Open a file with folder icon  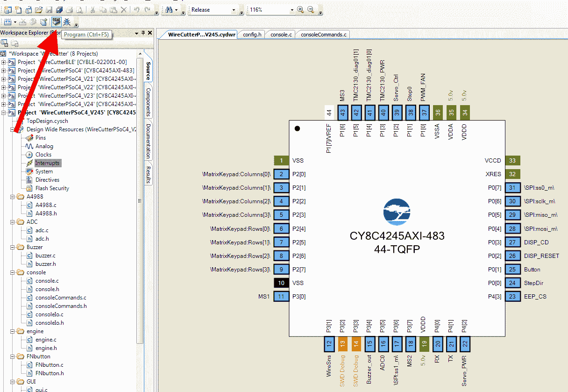tap(39, 9)
